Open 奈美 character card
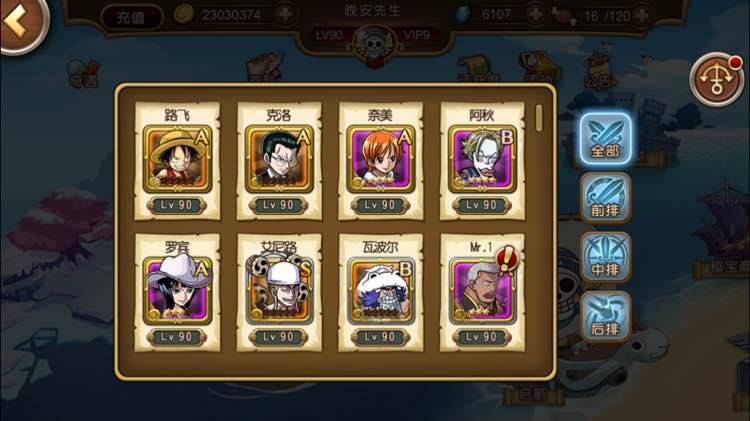750x421 pixels. tap(381, 161)
